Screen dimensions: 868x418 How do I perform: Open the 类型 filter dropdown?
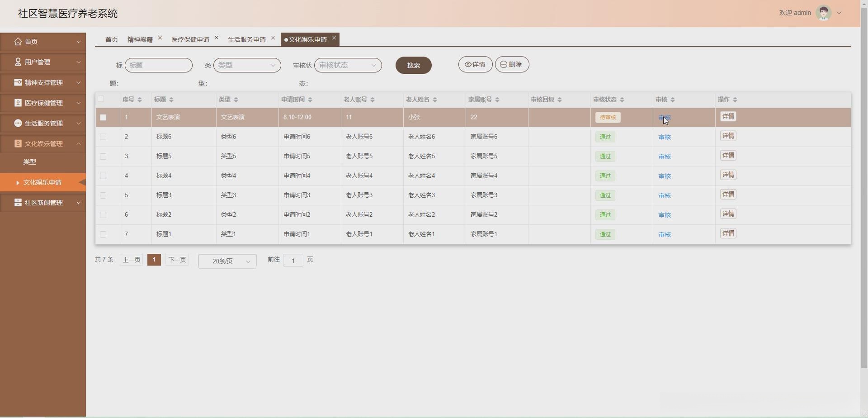point(247,65)
